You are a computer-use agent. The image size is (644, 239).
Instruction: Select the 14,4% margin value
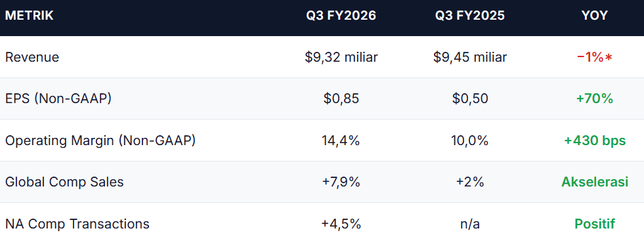341,141
